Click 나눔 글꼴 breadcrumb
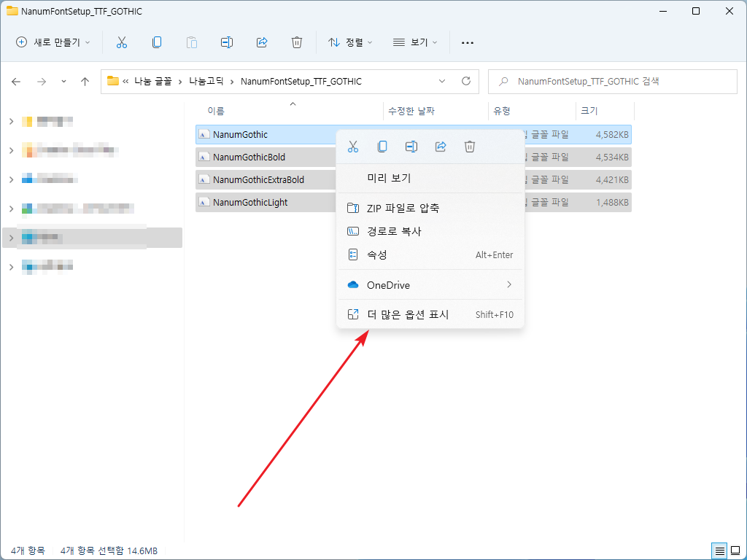Image resolution: width=747 pixels, height=560 pixels. point(152,82)
